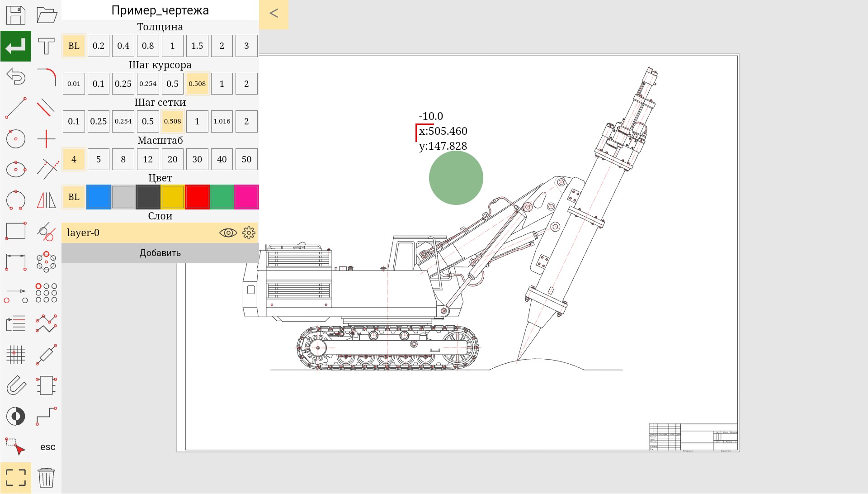Pick the magenta color swatch

coord(246,197)
